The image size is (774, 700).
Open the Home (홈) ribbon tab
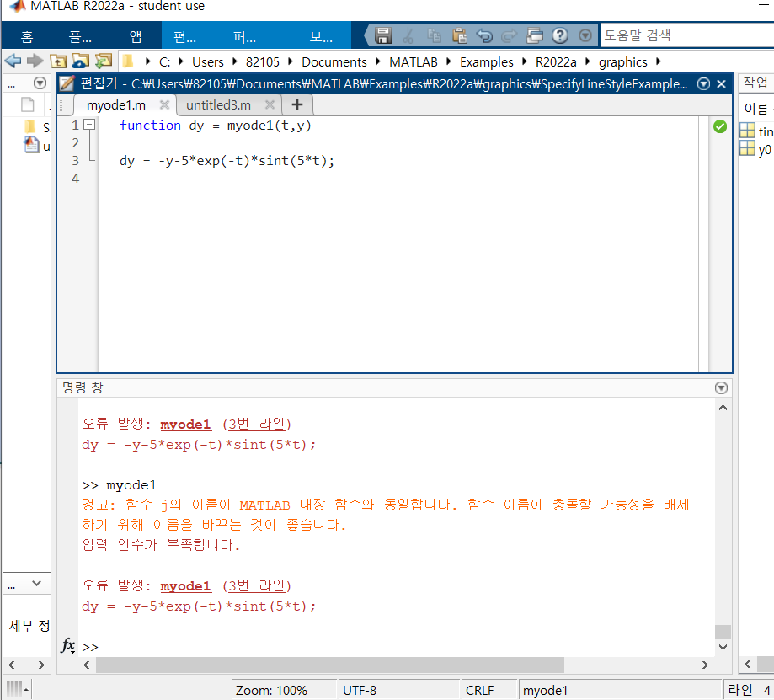tap(27, 36)
